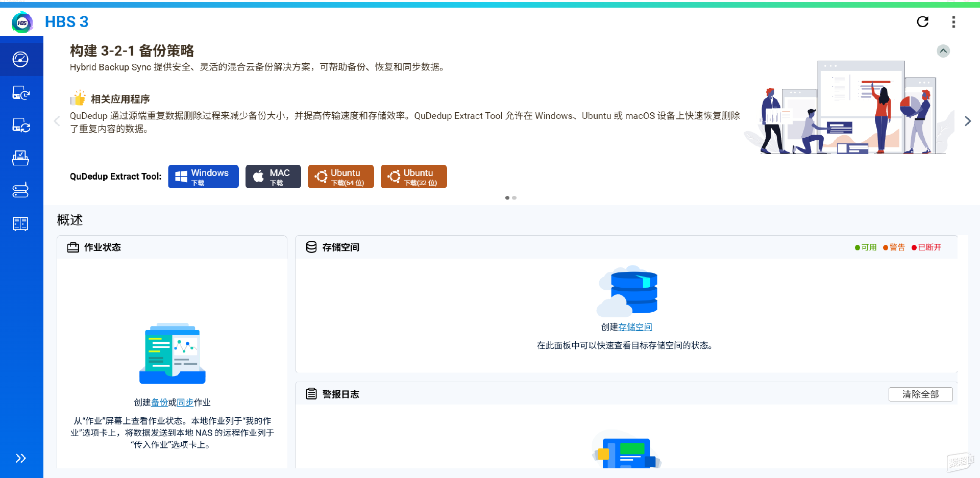The image size is (980, 478).
Task: Click the 可用 green status legend
Action: [x=866, y=247]
